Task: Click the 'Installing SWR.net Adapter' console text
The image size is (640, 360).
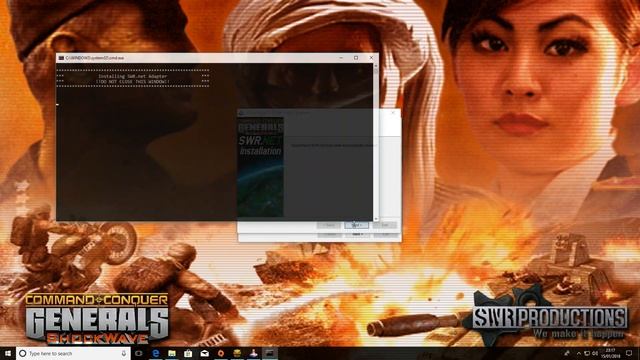Action: (x=133, y=76)
